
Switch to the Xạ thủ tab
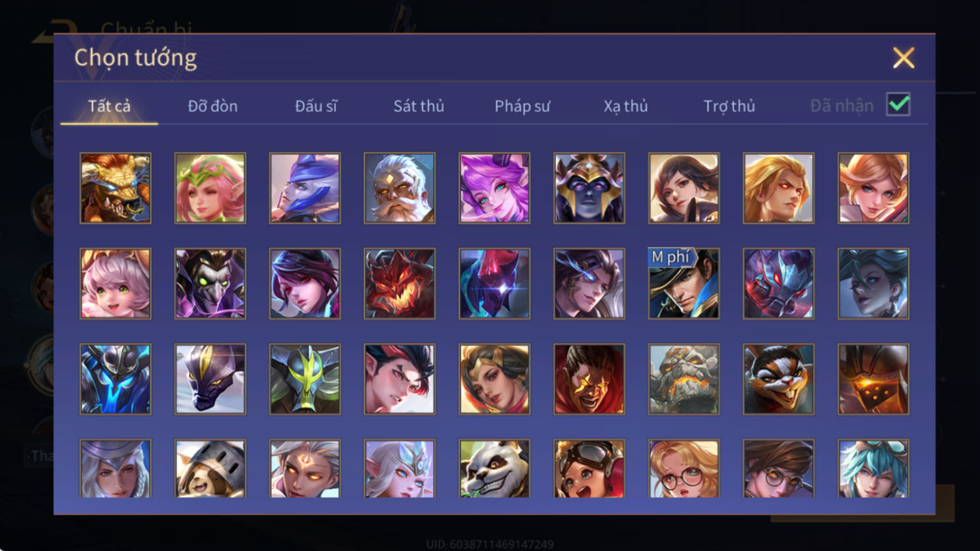point(626,106)
